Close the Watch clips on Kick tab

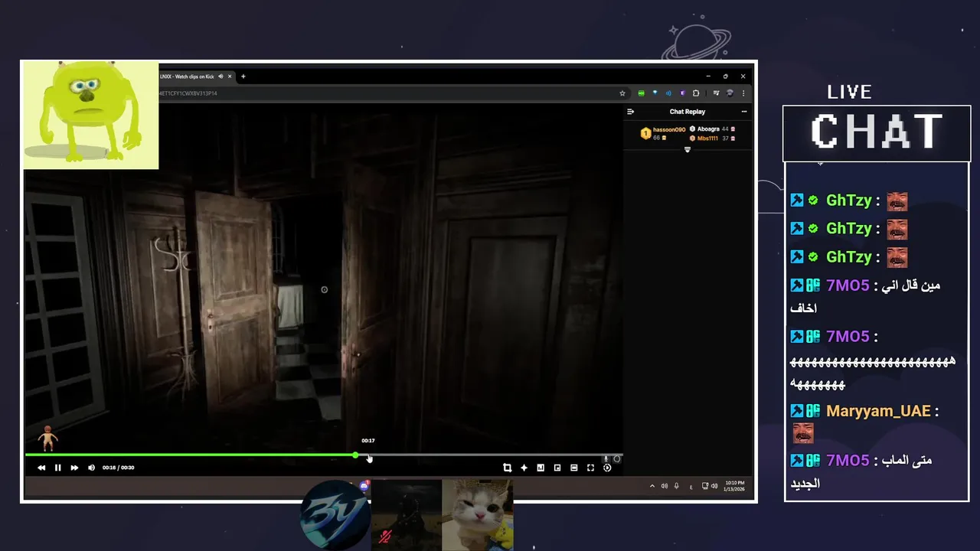coord(229,77)
